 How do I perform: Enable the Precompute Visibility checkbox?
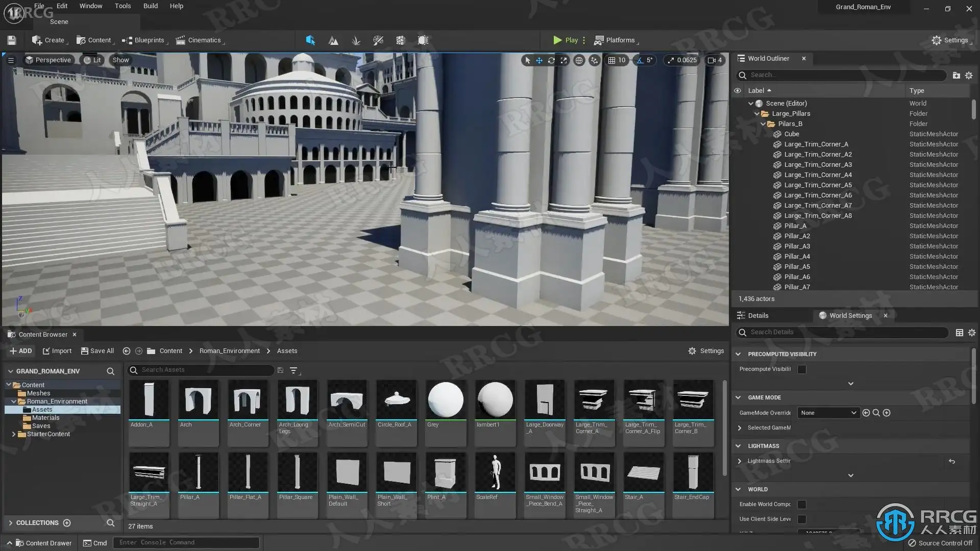pyautogui.click(x=802, y=369)
